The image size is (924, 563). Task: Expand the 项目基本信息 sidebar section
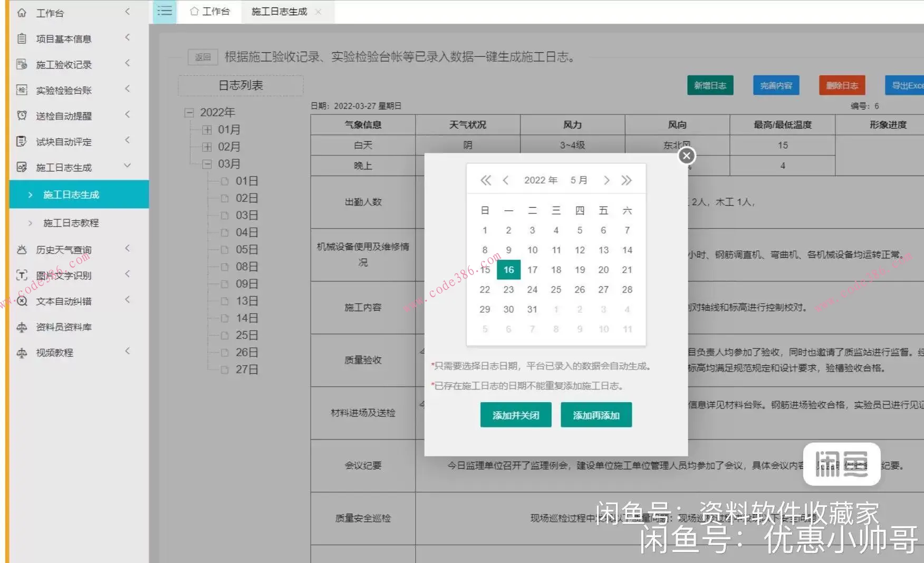63,38
